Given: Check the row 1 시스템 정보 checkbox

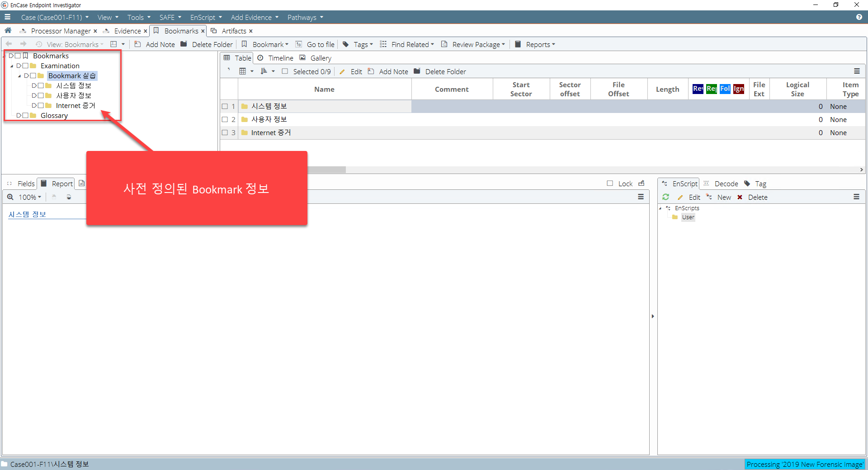Looking at the screenshot, I should pos(225,107).
